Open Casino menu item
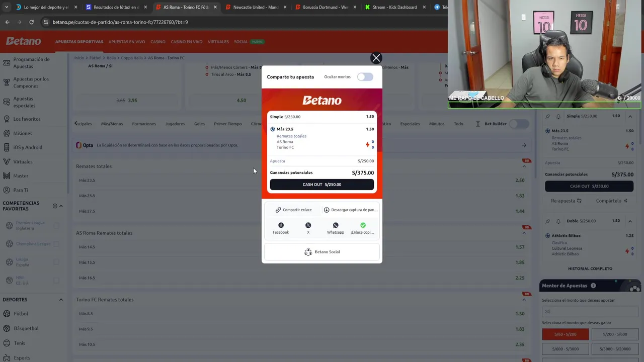The image size is (644, 362). (158, 42)
